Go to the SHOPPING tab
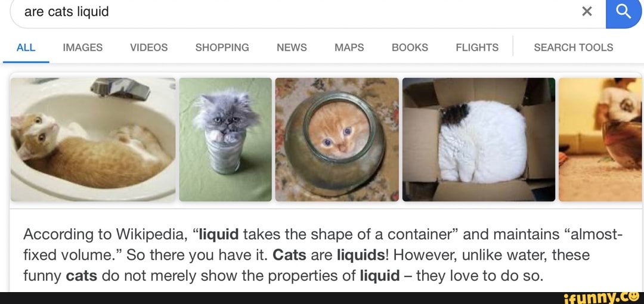 pyautogui.click(x=222, y=48)
